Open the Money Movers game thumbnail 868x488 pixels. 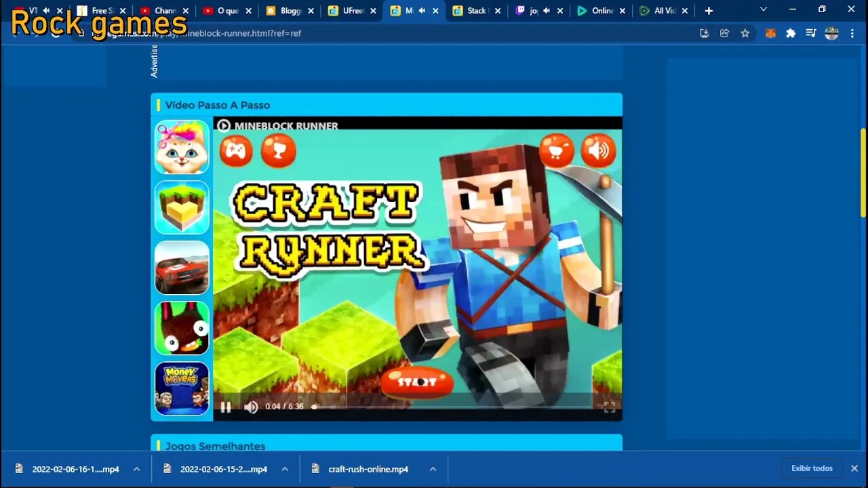182,388
